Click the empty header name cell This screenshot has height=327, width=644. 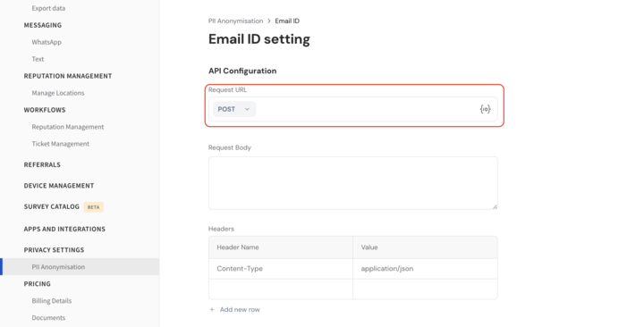point(281,289)
